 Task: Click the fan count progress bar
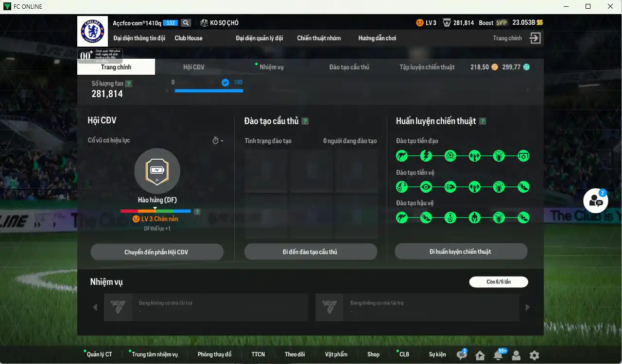coord(208,90)
